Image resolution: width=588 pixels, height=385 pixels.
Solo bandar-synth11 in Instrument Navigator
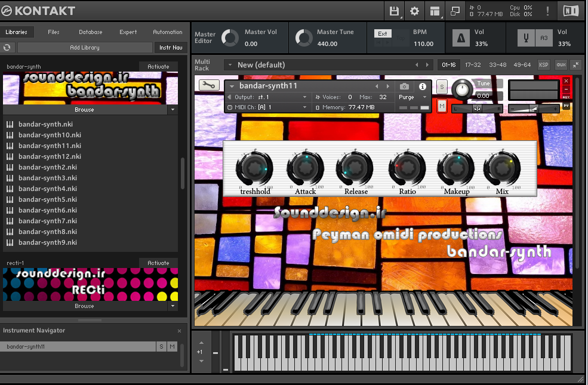[161, 346]
